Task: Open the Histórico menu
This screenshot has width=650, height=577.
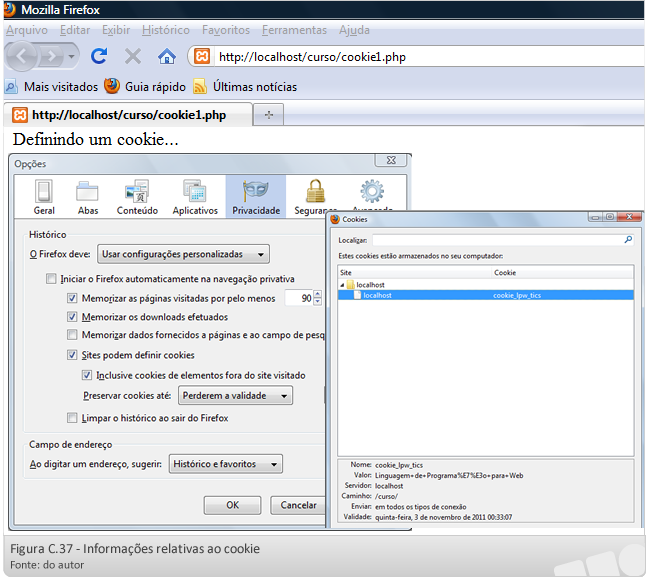Action: click(166, 30)
